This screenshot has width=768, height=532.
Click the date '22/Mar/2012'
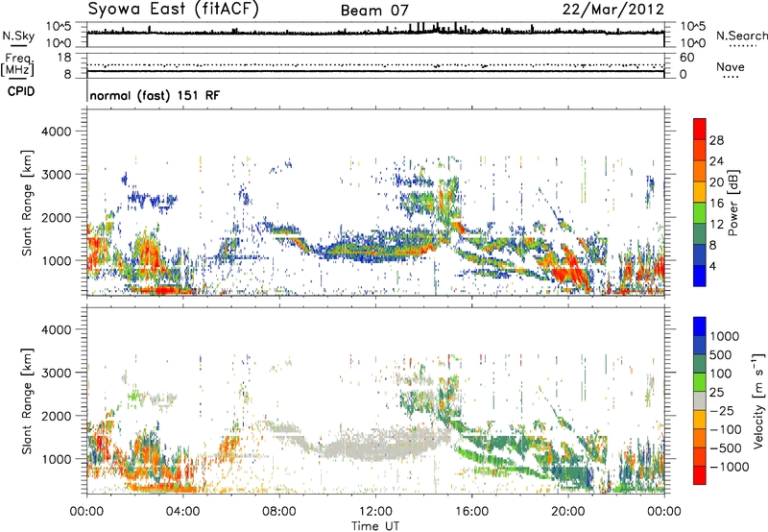(612, 10)
